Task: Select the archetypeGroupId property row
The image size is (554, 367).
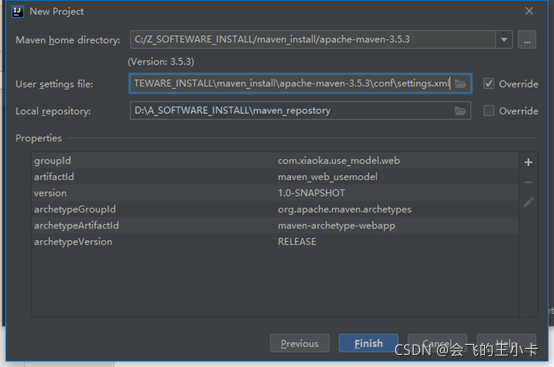Action: click(x=275, y=209)
